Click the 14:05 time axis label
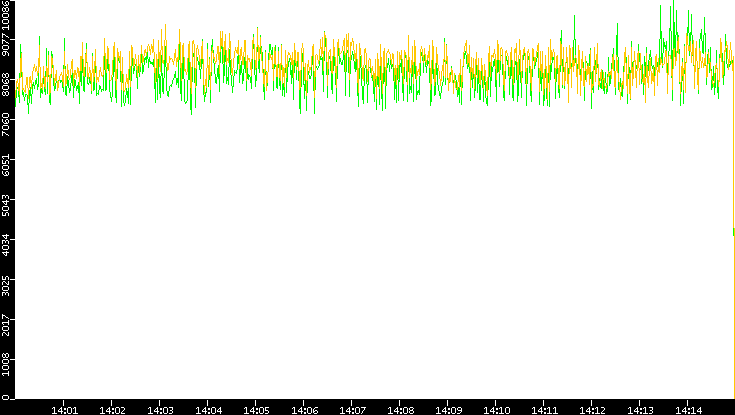 [256, 411]
